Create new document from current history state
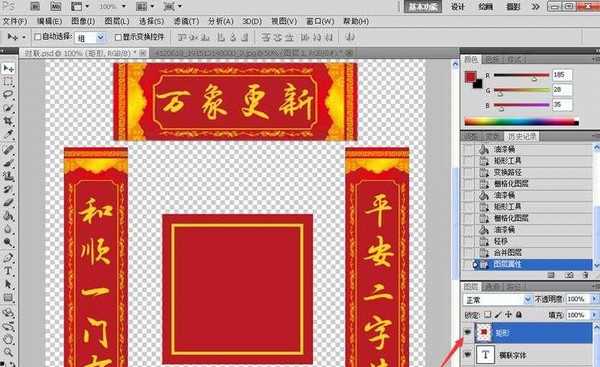This screenshot has height=367, width=600. pos(551,275)
